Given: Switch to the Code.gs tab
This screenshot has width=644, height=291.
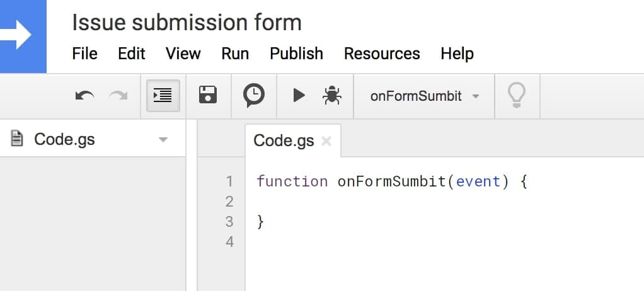Looking at the screenshot, I should (x=284, y=141).
